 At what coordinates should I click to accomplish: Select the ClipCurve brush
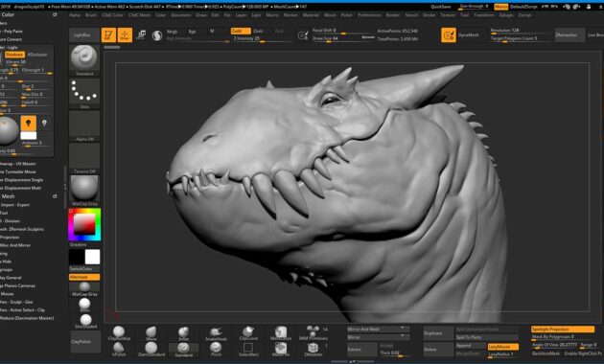click(248, 333)
